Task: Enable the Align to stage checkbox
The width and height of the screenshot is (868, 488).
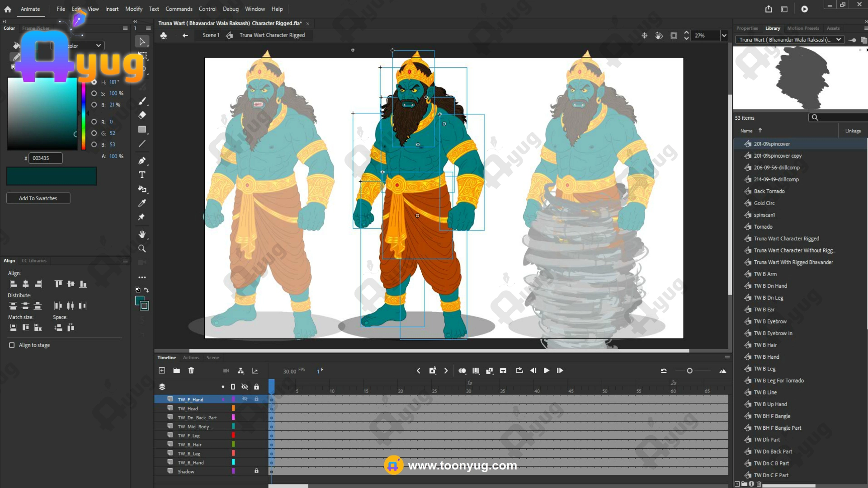Action: (12, 345)
